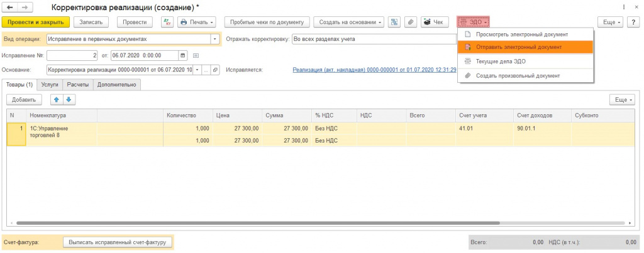644x253 pixels.
Task: Click the Чек cash receipt button
Action: [x=434, y=22]
